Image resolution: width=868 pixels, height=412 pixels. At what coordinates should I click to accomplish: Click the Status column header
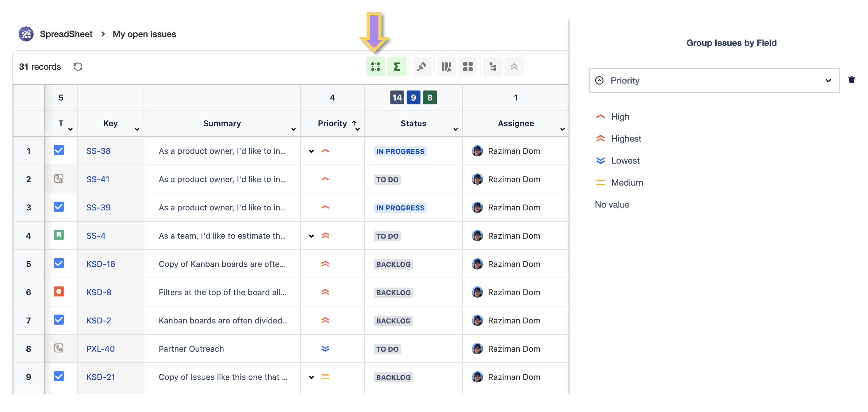[x=413, y=123]
